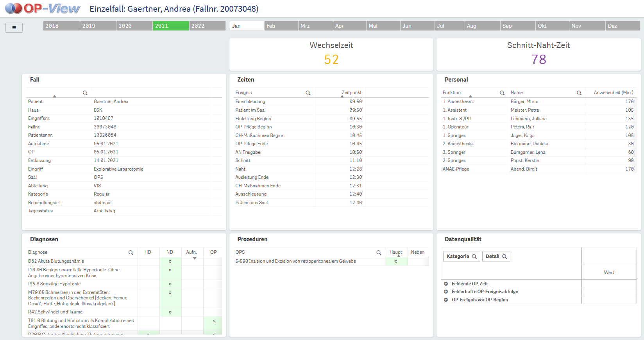The image size is (644, 340).
Task: Click the OP-View logo
Action: pyautogui.click(x=43, y=9)
